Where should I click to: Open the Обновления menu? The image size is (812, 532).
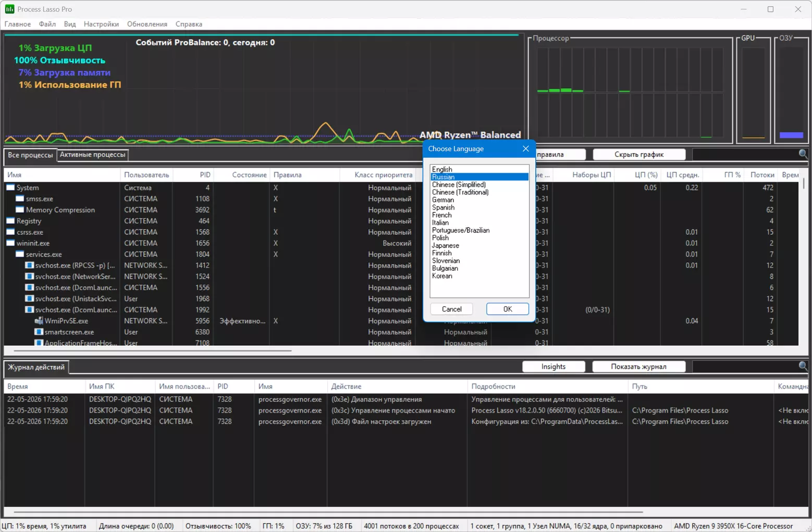coord(147,24)
